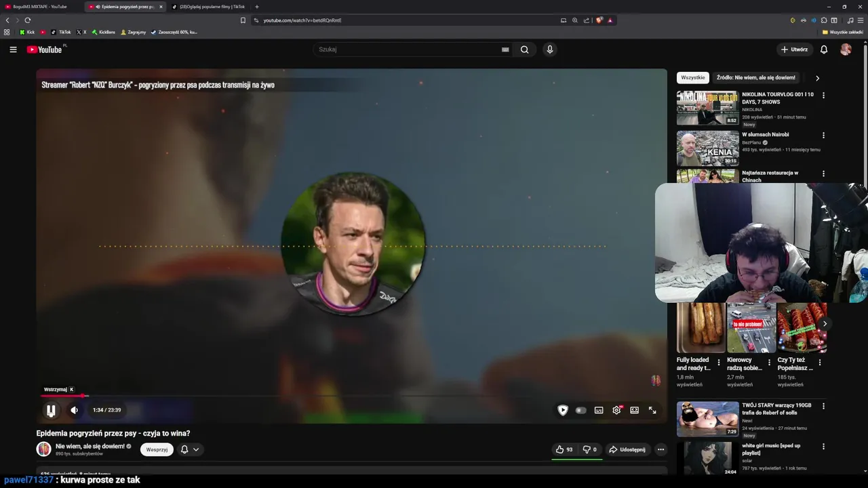Open the Kick bookmark
Screen dimensions: 868x488
pos(27,32)
